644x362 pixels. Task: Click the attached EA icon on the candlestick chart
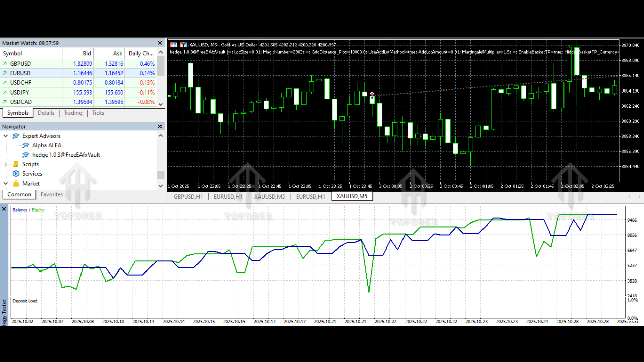tap(372, 94)
